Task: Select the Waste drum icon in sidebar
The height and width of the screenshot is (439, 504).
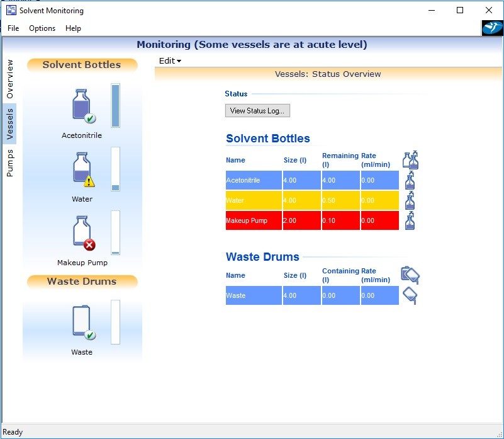Action: [x=82, y=322]
